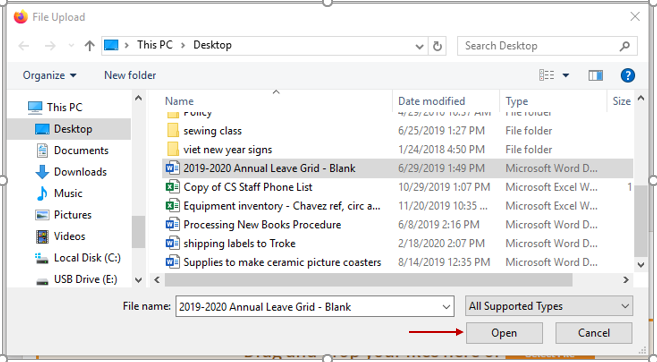Screen dimensions: 657x362
Task: Select '2019-2020 Annual Leave Grid - Blank' file name
Action: tap(269, 168)
